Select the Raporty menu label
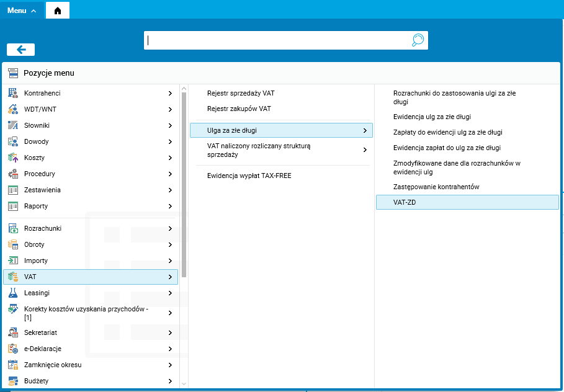This screenshot has width=564, height=392. tap(36, 207)
